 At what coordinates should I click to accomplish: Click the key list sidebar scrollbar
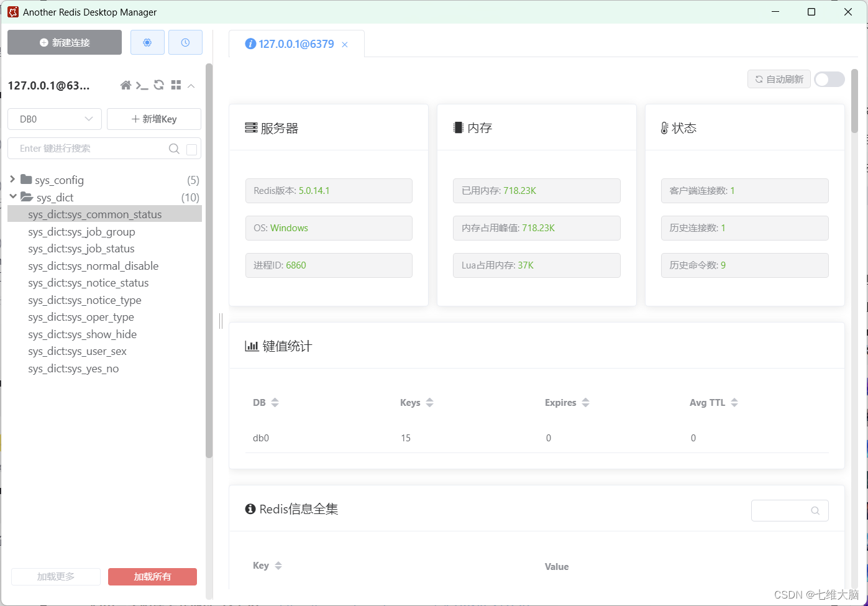coord(209,261)
